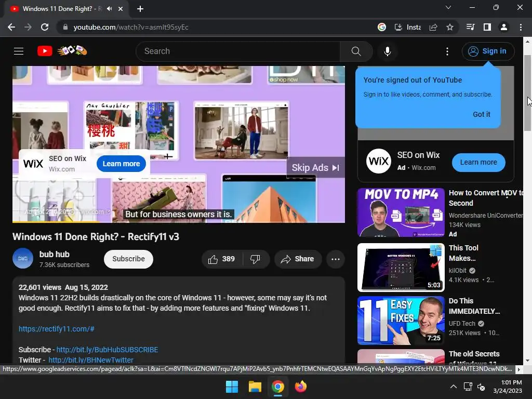This screenshot has height=399, width=532.
Task: Switch to Chrome in taskbar
Action: [278, 387]
